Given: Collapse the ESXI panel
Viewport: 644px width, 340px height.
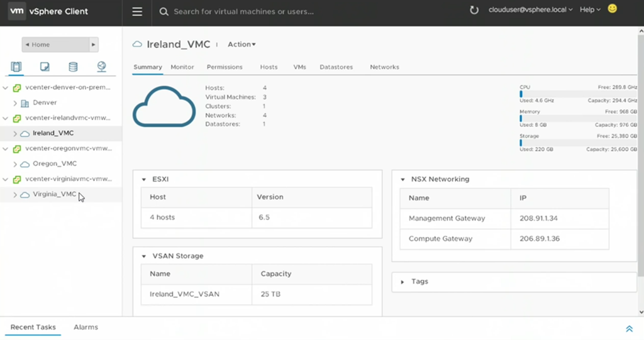Looking at the screenshot, I should point(144,180).
